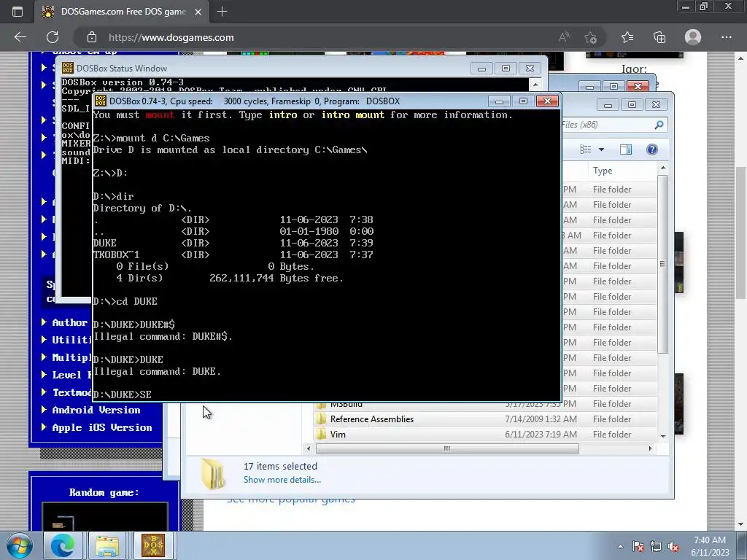Open the Apple iOS Version link

pyautogui.click(x=101, y=427)
